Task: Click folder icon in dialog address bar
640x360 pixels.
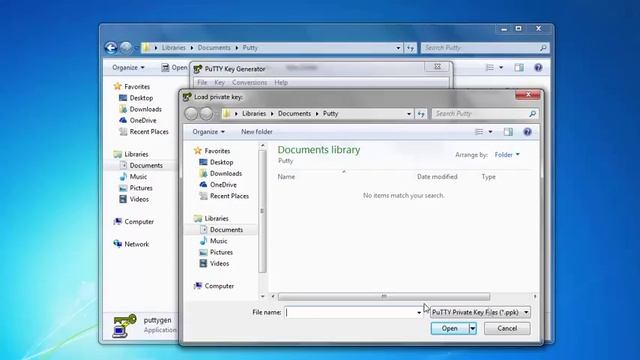Action: pyautogui.click(x=227, y=113)
